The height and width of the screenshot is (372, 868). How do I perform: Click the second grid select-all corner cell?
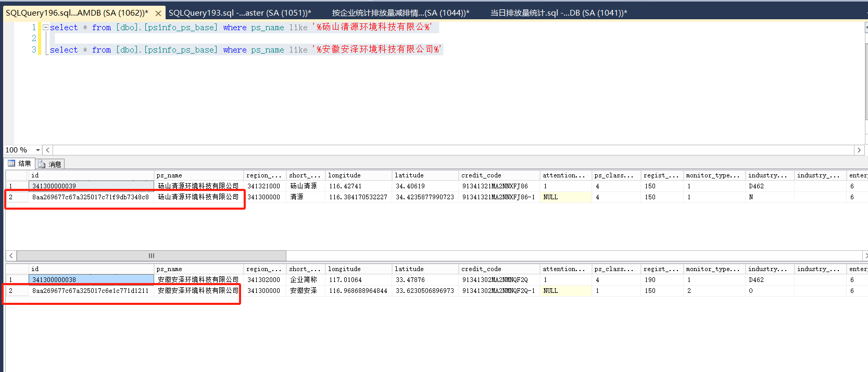pos(17,269)
